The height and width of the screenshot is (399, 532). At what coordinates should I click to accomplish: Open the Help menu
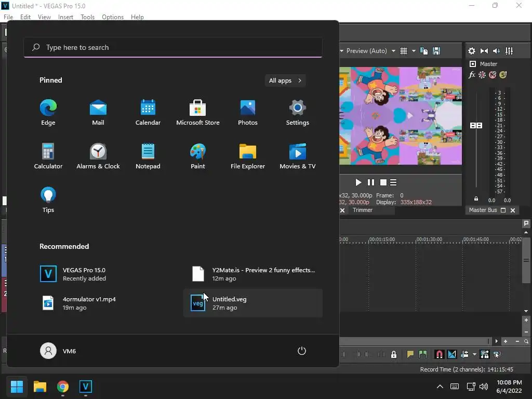(x=137, y=17)
